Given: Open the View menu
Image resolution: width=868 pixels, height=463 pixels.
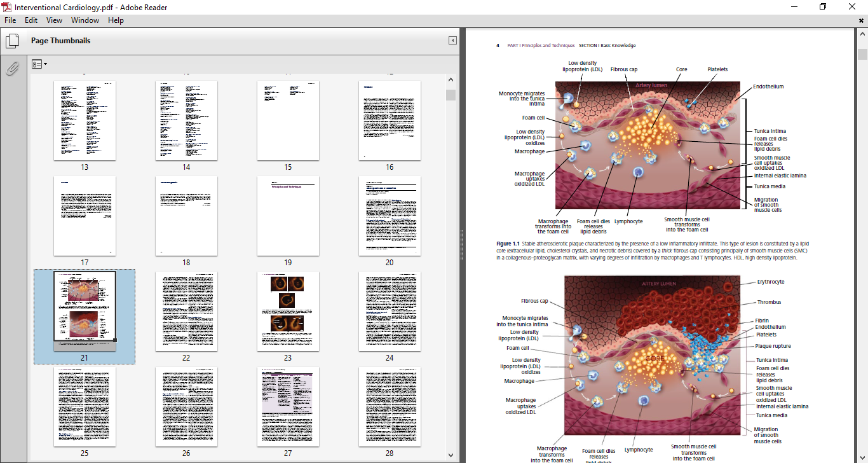Looking at the screenshot, I should [55, 20].
